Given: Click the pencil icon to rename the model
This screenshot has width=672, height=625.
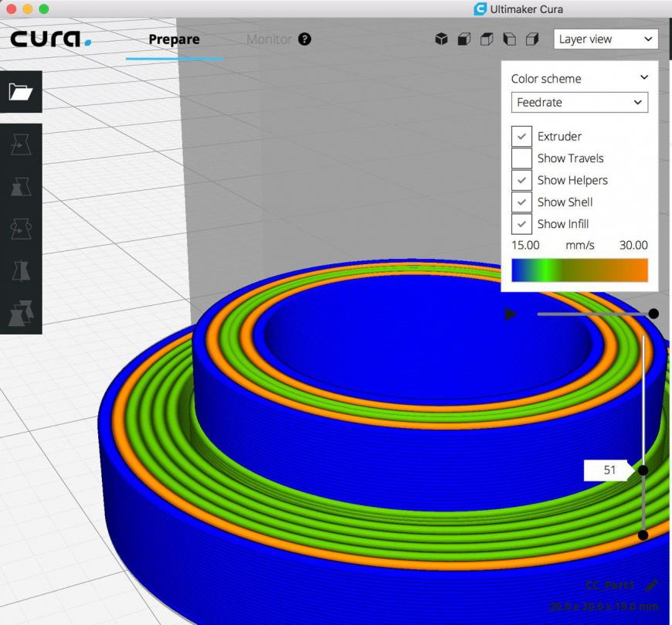Looking at the screenshot, I should pyautogui.click(x=651, y=586).
